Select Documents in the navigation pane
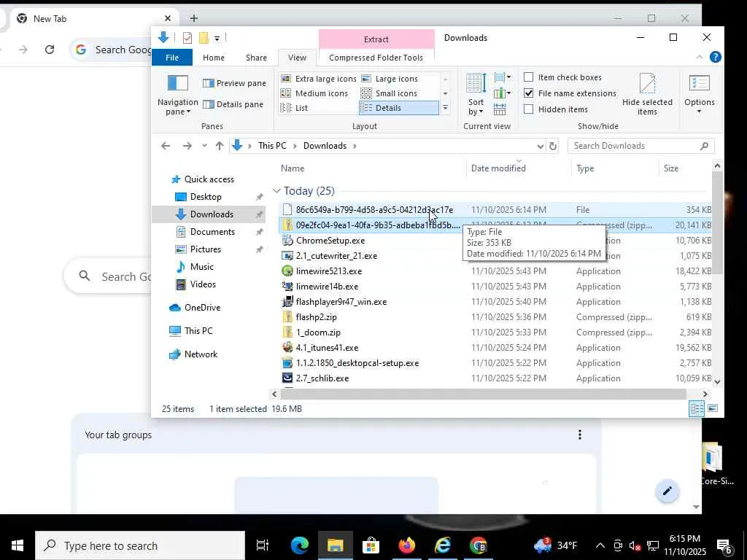The image size is (747, 560). coord(212,232)
